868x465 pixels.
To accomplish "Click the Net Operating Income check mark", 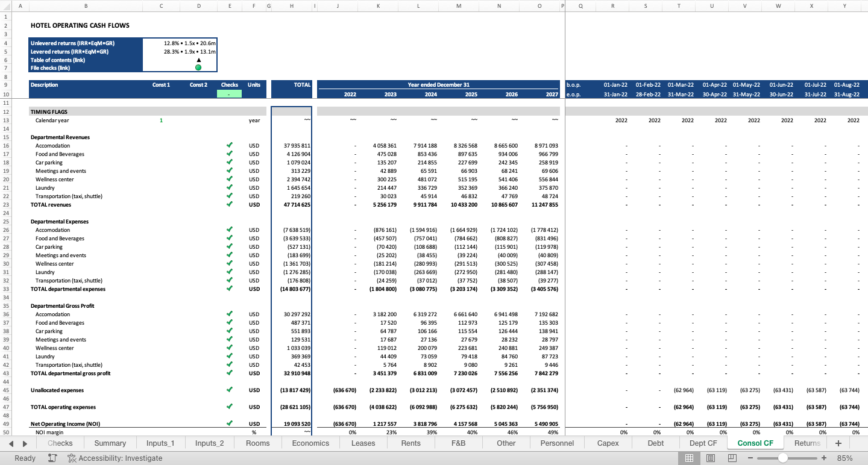I will [229, 423].
